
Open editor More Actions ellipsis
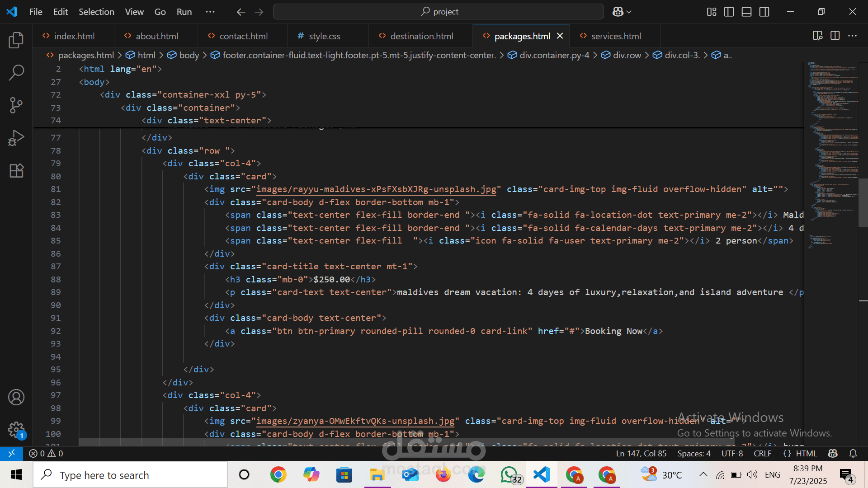tap(852, 36)
